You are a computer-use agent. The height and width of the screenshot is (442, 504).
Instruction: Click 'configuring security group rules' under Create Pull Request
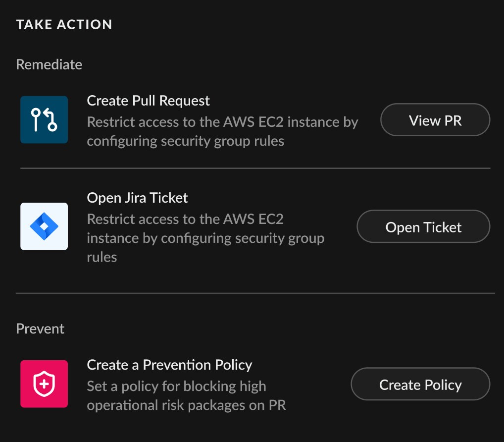tap(185, 141)
